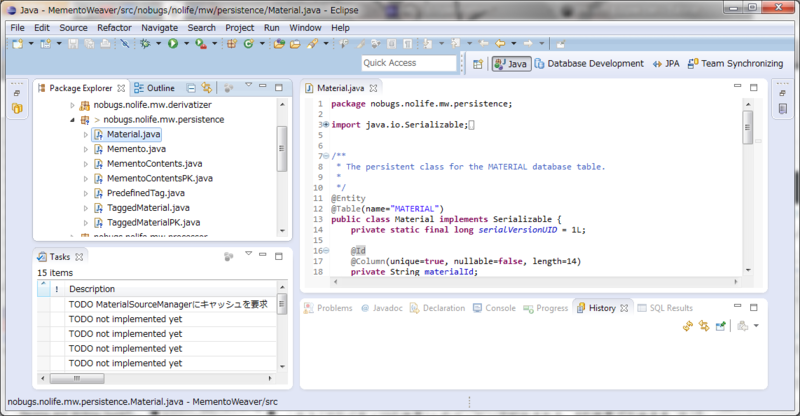The image size is (800, 416).
Task: Open the Debug dropdown arrow
Action: 158,44
